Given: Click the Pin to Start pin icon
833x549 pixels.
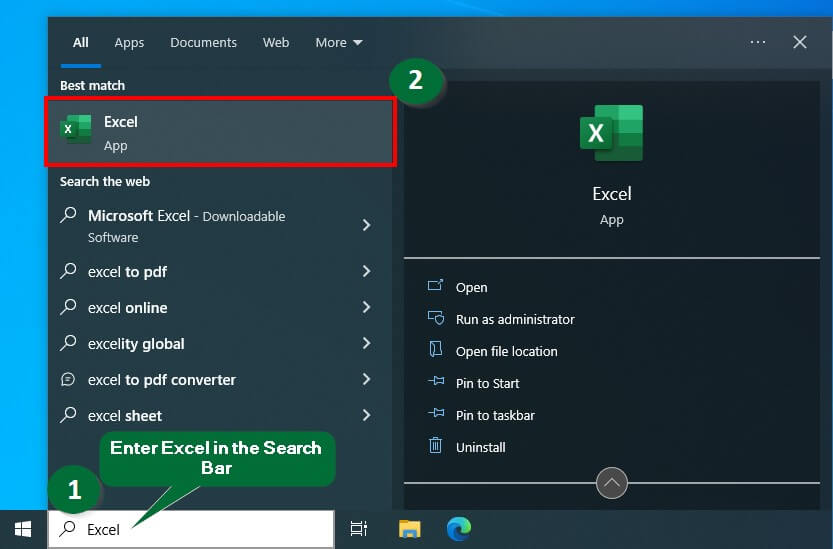Looking at the screenshot, I should (x=436, y=381).
